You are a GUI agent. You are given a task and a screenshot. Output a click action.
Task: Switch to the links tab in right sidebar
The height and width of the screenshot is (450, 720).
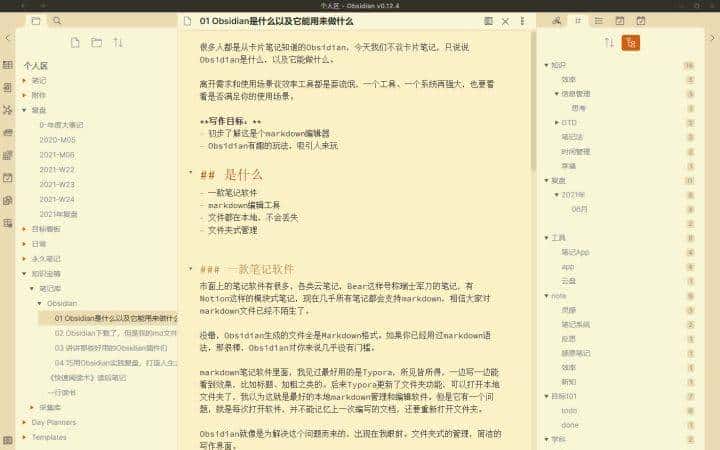[557, 21]
